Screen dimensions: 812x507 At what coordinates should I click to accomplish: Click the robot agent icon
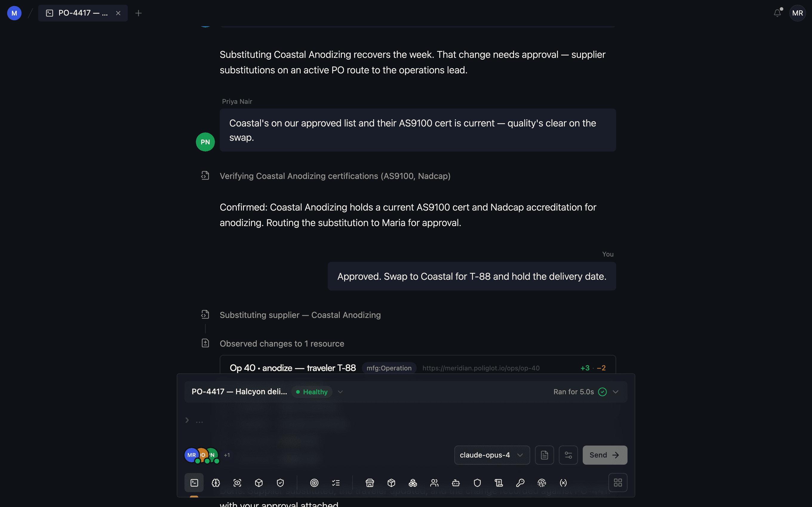coord(456,483)
